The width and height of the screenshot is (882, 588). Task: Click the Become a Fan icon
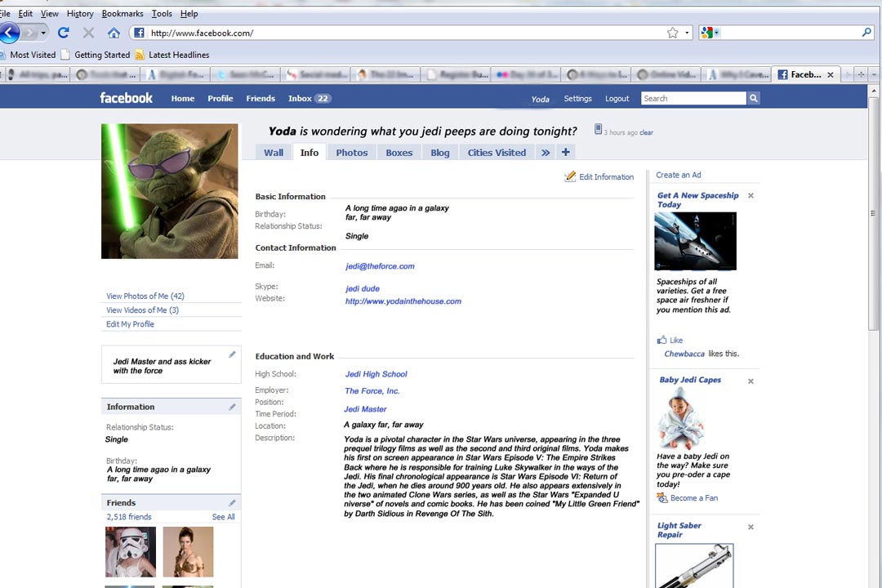tap(662, 498)
